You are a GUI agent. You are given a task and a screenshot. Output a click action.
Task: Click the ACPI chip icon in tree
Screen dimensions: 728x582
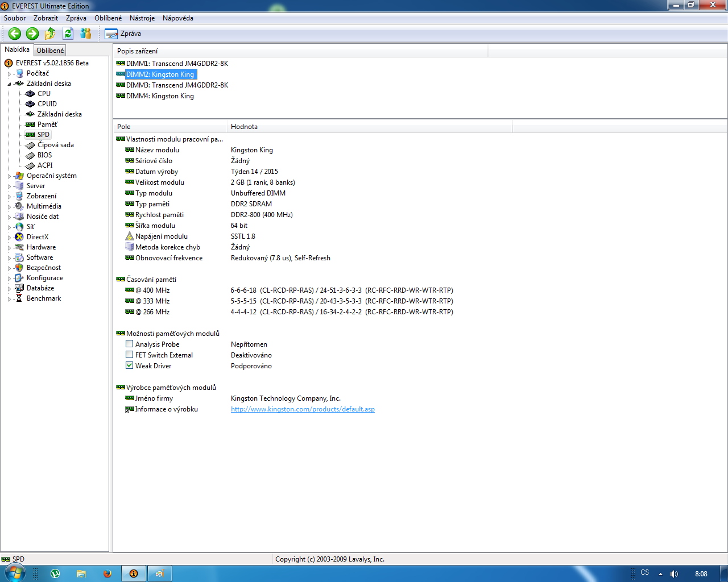click(x=30, y=165)
